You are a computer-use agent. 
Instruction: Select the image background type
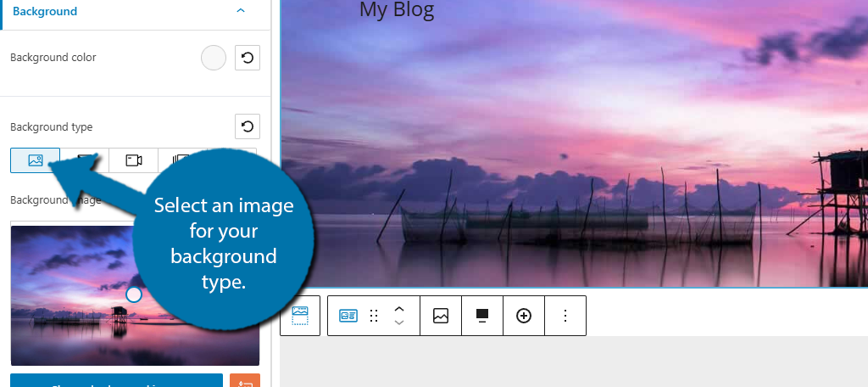point(36,160)
